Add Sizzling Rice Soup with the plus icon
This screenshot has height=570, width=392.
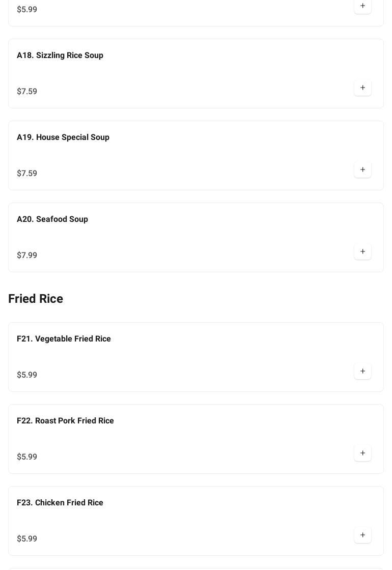pyautogui.click(x=362, y=88)
